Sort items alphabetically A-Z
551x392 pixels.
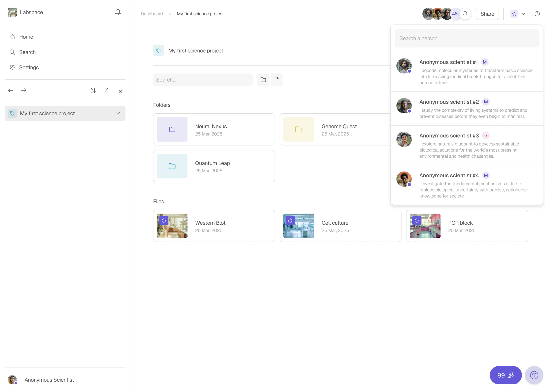click(x=93, y=90)
